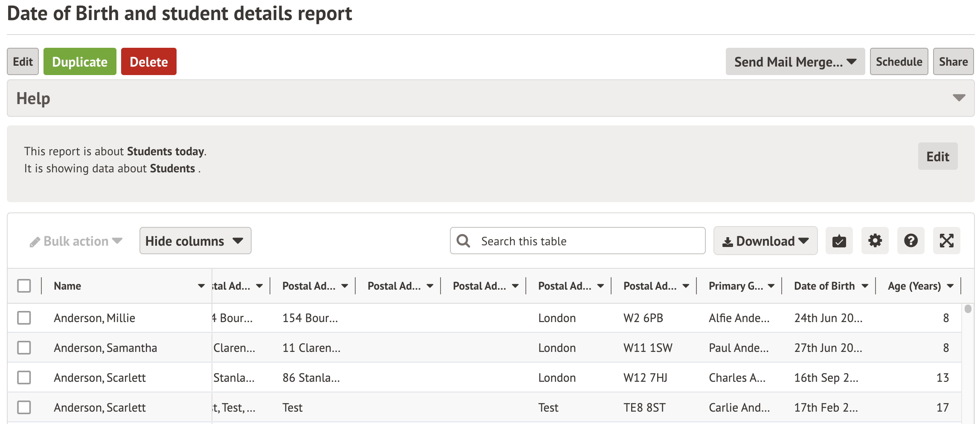
Task: Click the magnifying glass search icon
Action: pyautogui.click(x=463, y=241)
